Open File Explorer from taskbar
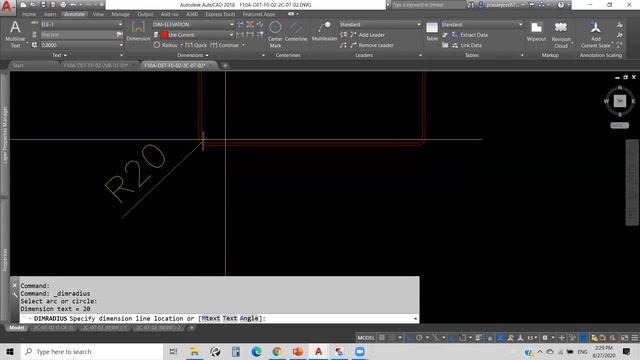Image resolution: width=640 pixels, height=360 pixels. 194,351
